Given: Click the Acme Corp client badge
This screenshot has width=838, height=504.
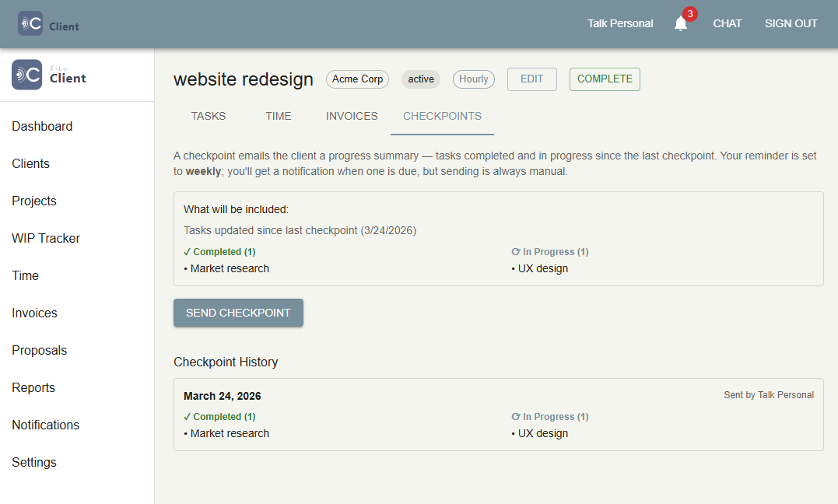Looking at the screenshot, I should (x=357, y=79).
